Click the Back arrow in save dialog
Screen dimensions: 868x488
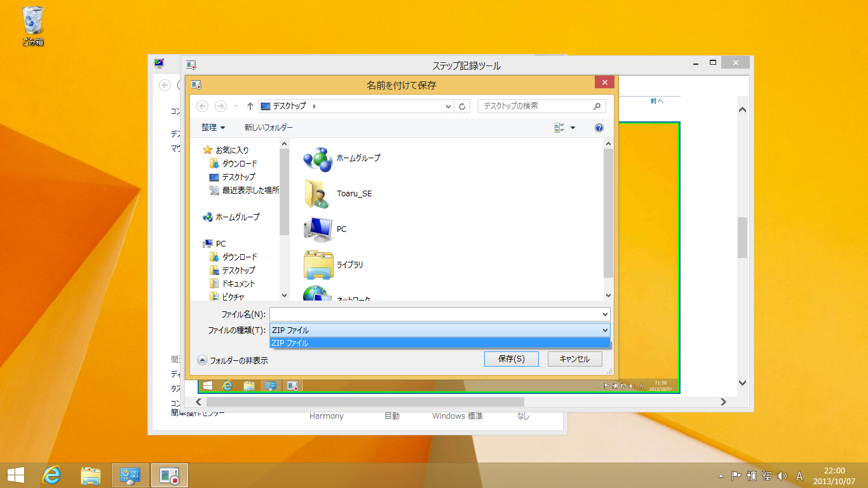point(203,106)
